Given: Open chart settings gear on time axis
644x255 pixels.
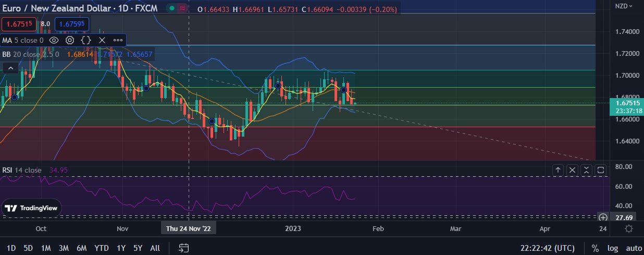Looking at the screenshot, I should (x=629, y=229).
